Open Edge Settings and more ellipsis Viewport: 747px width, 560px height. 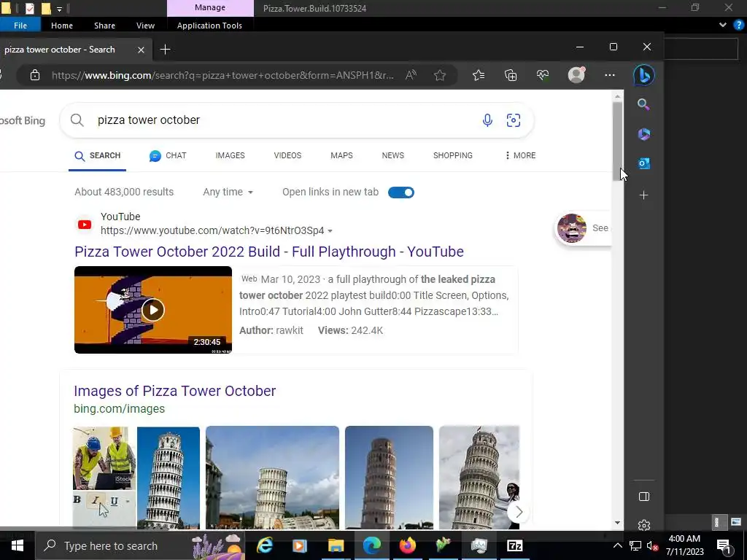pyautogui.click(x=609, y=75)
